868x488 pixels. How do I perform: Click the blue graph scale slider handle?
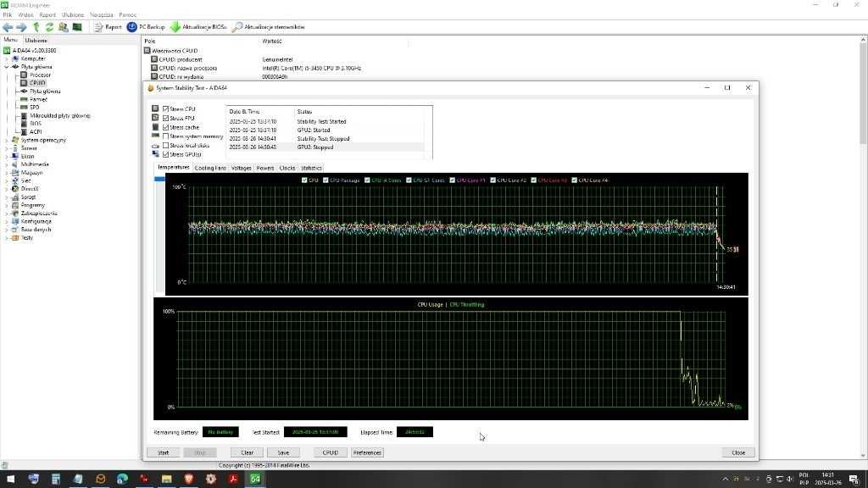click(159, 180)
